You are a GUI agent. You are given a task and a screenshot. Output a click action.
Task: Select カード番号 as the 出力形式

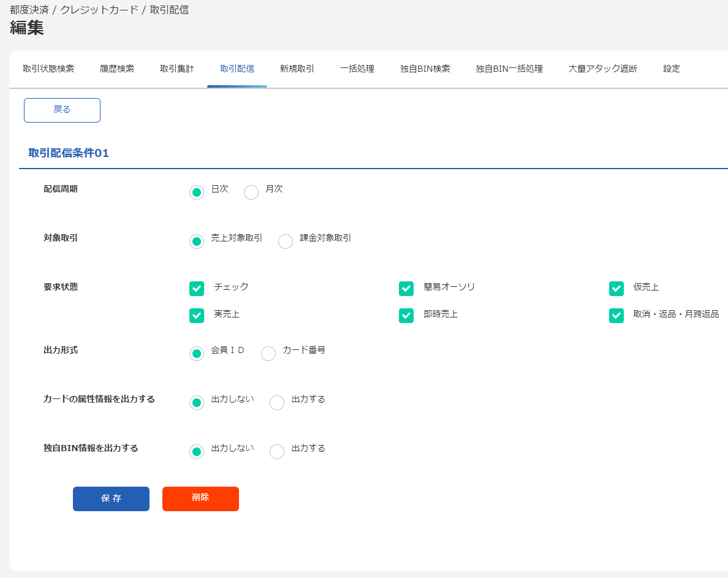[268, 354]
